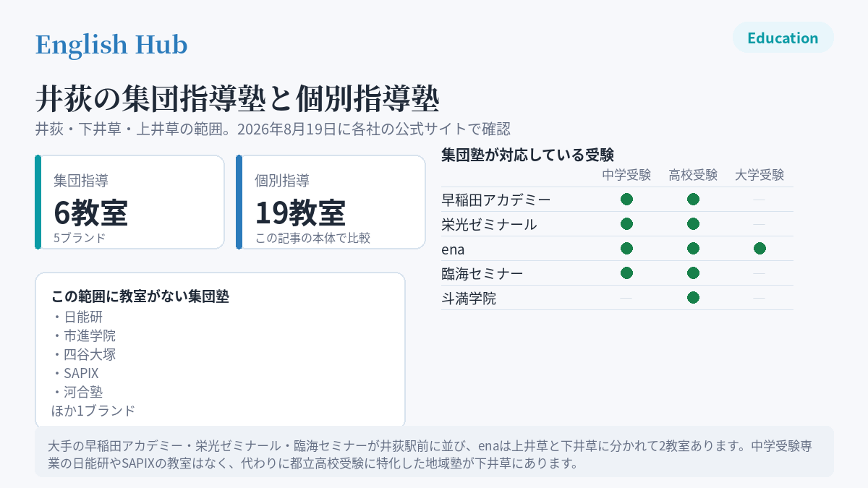Click the SAPIX list item
Screen dimensions: 868x488
point(75,373)
